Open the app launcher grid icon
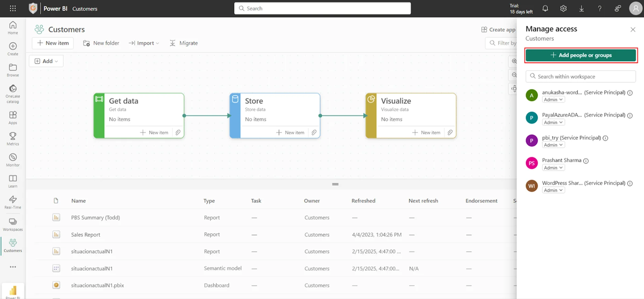Viewport: 644px width, 299px height. [x=13, y=9]
